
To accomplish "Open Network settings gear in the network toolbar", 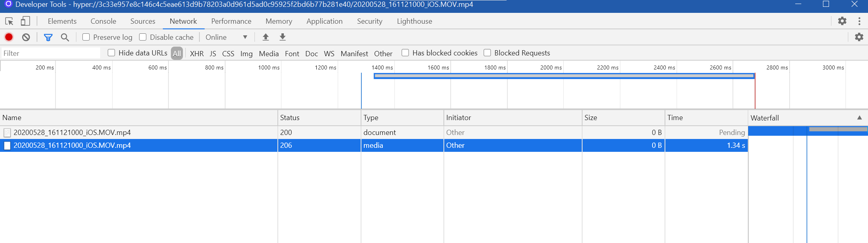I will 859,37.
